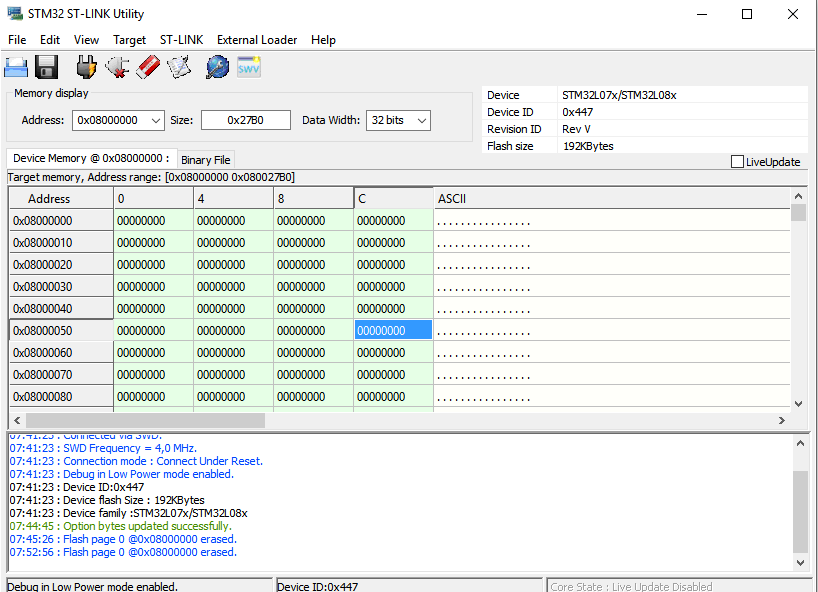
Task: Click the column 8 header
Action: [x=314, y=199]
